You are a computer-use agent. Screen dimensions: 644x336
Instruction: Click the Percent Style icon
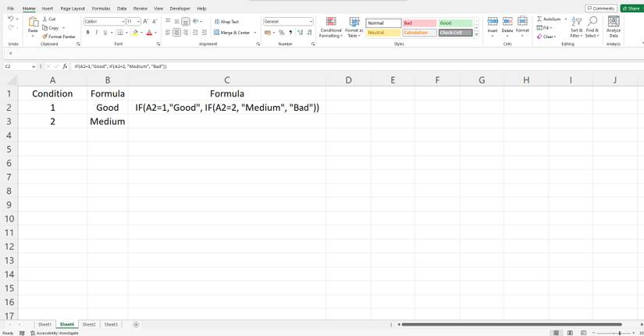281,33
